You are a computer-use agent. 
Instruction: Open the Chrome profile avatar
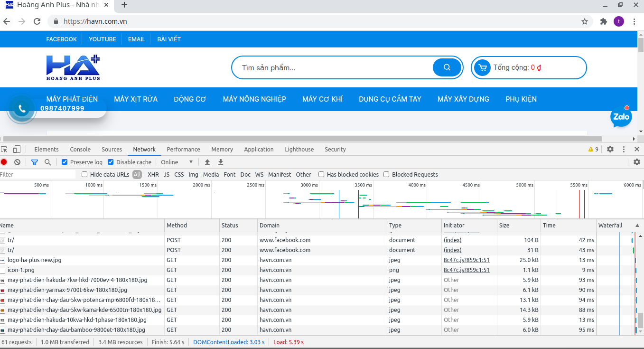(619, 21)
